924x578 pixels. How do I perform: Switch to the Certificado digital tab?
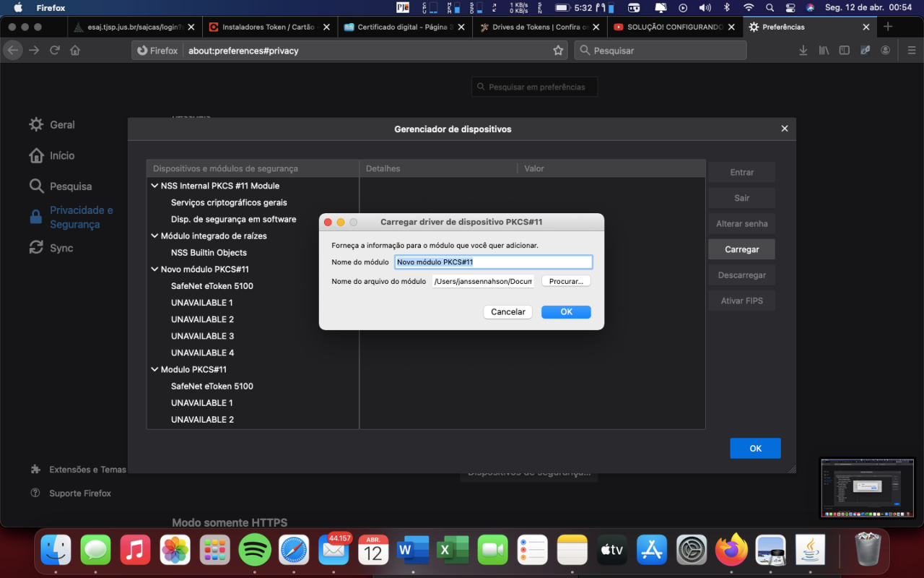pyautogui.click(x=405, y=27)
